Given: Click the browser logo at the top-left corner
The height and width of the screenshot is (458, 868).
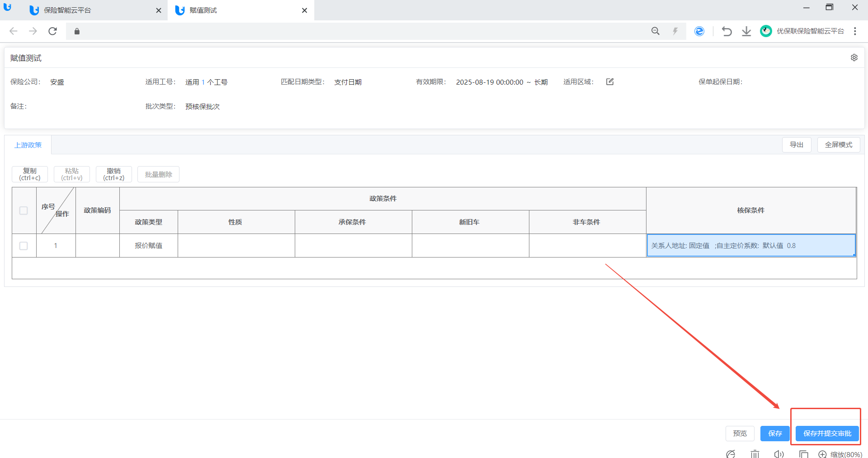Looking at the screenshot, I should click(x=7, y=7).
